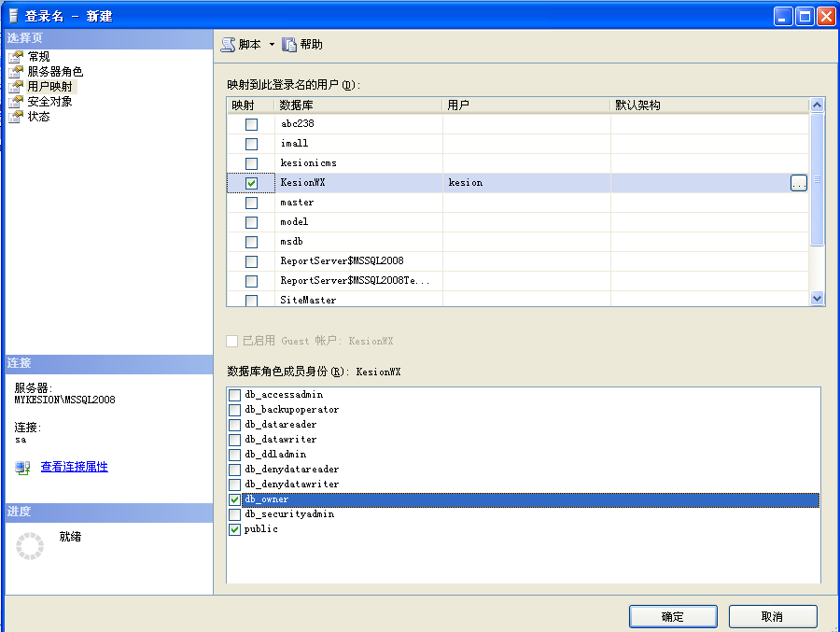Click the 帮助 help icon
Viewport: 840px width, 632px height.
pyautogui.click(x=289, y=45)
